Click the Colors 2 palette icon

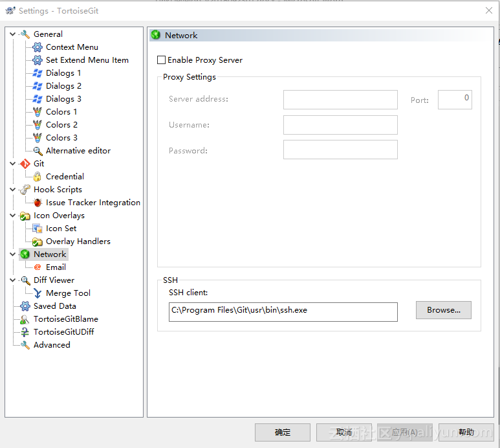tap(38, 125)
